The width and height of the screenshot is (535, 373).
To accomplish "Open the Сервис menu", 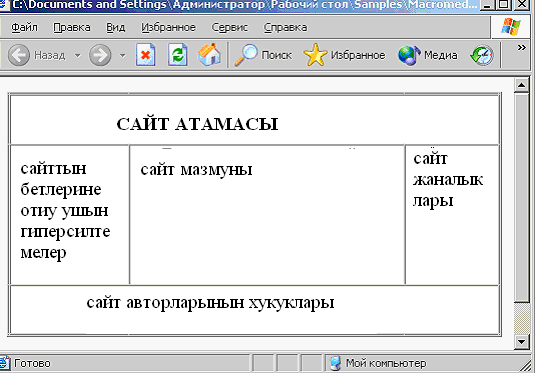I will [x=230, y=27].
